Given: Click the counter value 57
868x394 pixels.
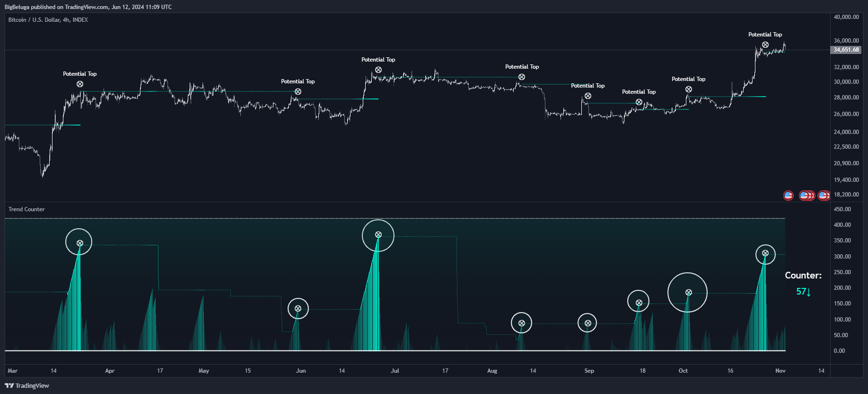Looking at the screenshot, I should click(803, 292).
